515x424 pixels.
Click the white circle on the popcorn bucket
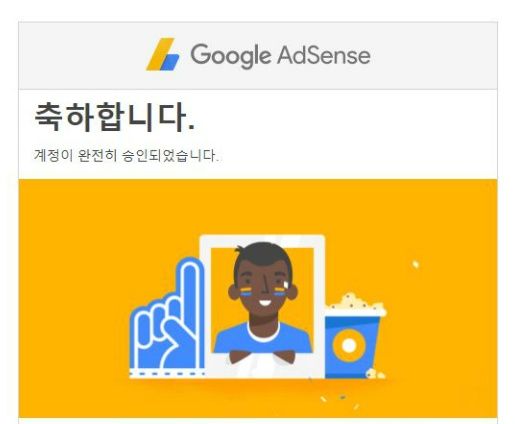349,345
